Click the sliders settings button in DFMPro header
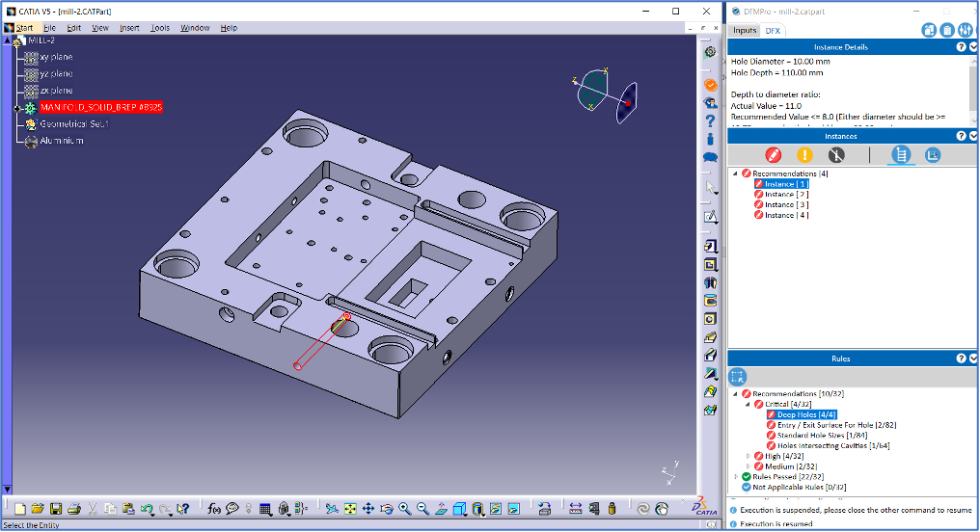 tap(966, 30)
